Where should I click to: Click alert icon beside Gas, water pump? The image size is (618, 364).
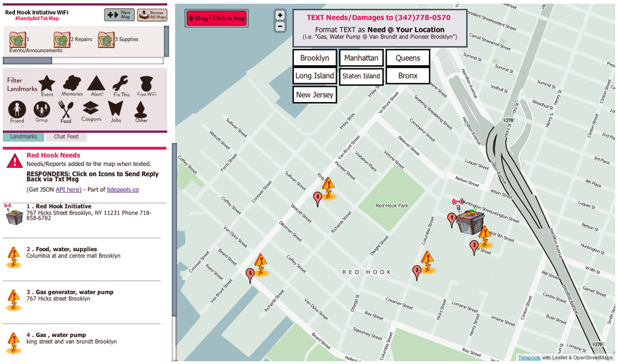click(x=14, y=343)
